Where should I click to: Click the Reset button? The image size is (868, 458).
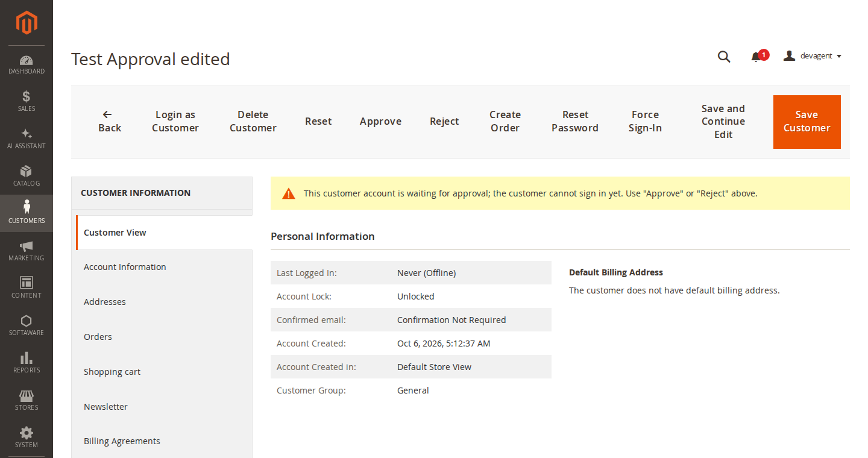[x=318, y=122]
